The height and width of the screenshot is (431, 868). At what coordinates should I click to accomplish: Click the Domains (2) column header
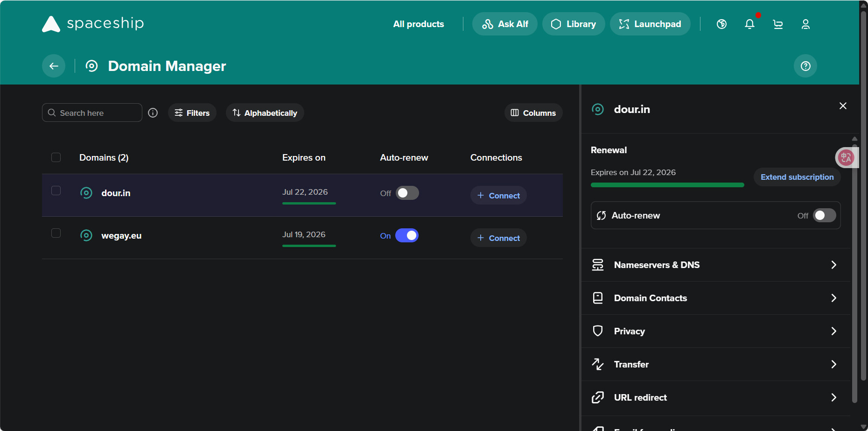click(104, 157)
